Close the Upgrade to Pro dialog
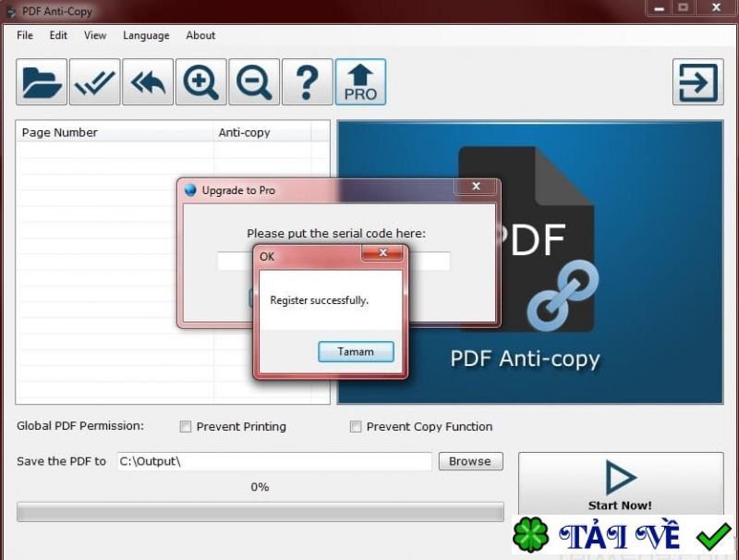 pyautogui.click(x=476, y=186)
